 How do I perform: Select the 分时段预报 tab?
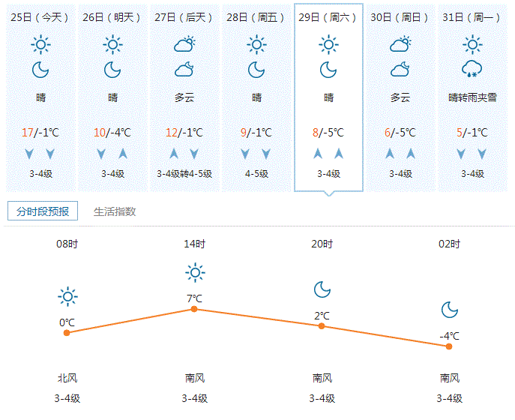coord(43,211)
